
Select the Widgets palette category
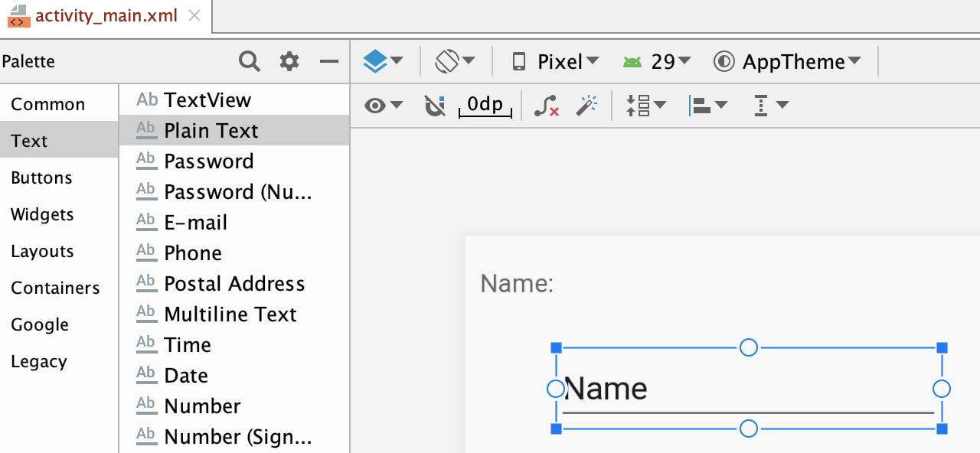(42, 214)
